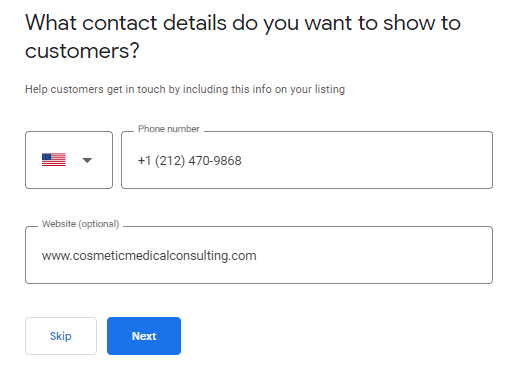Skip the contact details step
This screenshot has width=520, height=371.
coord(61,336)
